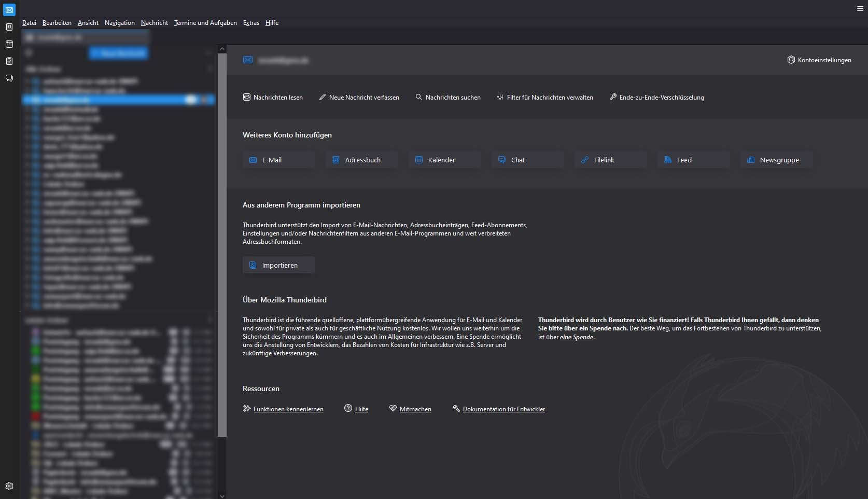This screenshot has width=868, height=499.
Task: Open the Ansicht menu
Action: coord(88,23)
